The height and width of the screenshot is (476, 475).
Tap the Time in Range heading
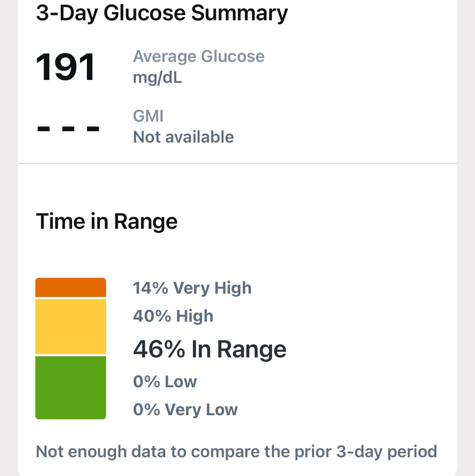[x=106, y=222]
